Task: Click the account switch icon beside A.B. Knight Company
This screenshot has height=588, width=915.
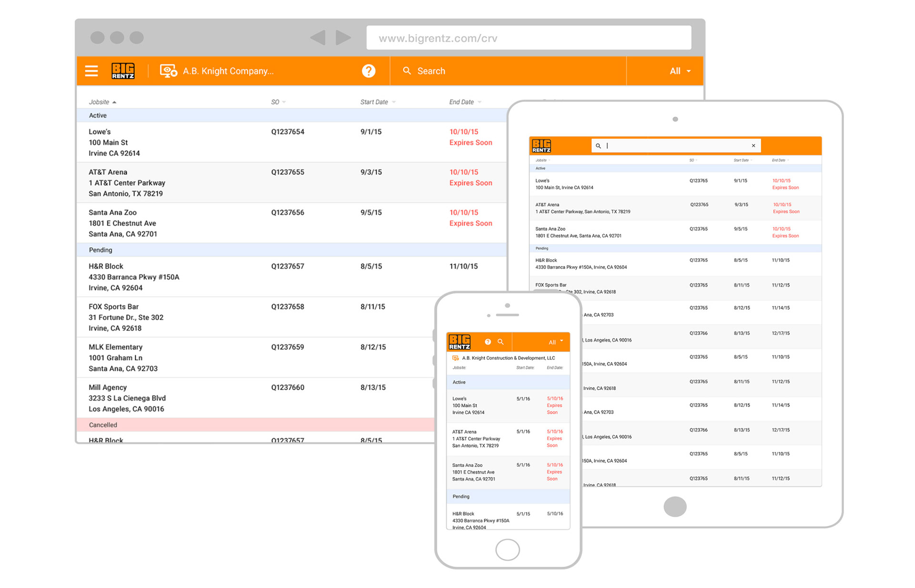Action: pyautogui.click(x=168, y=71)
